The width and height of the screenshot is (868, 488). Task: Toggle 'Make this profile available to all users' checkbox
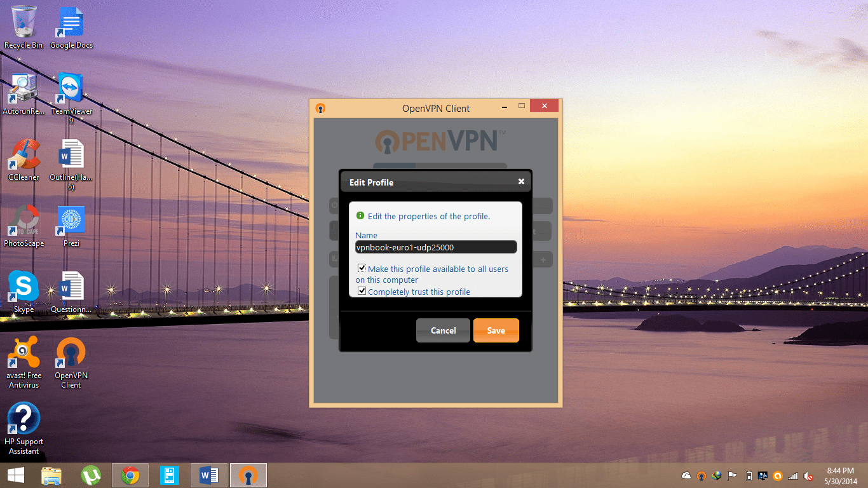[x=362, y=268]
